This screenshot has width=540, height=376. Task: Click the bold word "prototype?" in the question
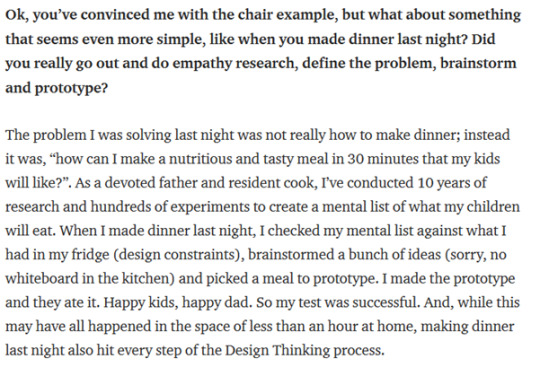coord(71,88)
